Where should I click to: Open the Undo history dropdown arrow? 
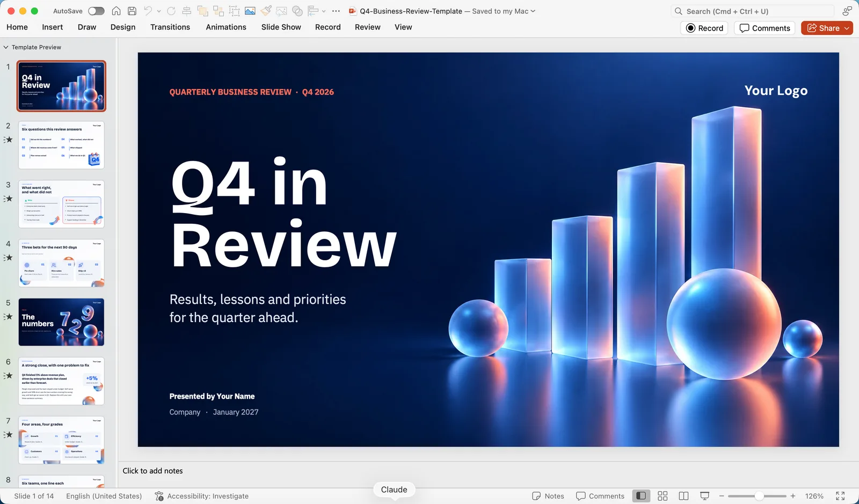pyautogui.click(x=159, y=11)
